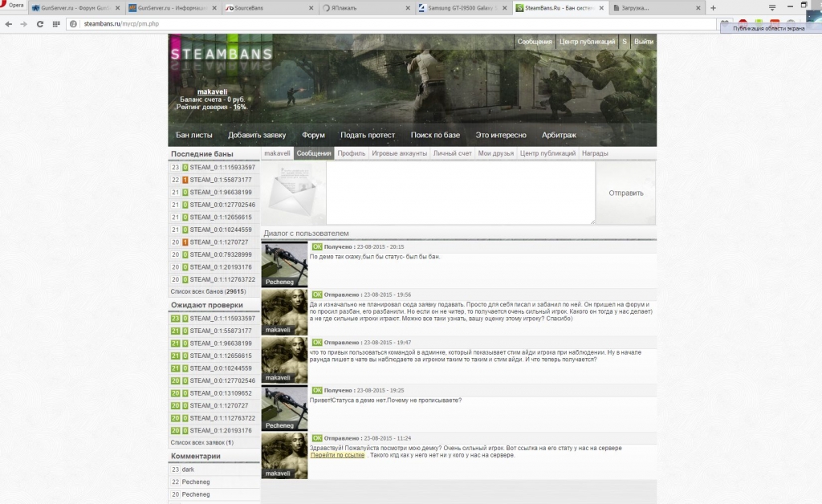Click OK status icon on 11:24 message
The width and height of the screenshot is (822, 504).
point(316,438)
